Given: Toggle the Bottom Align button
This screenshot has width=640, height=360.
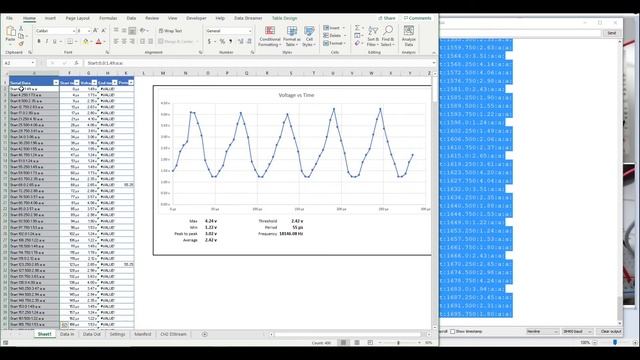Looking at the screenshot, I should pyautogui.click(x=132, y=31).
